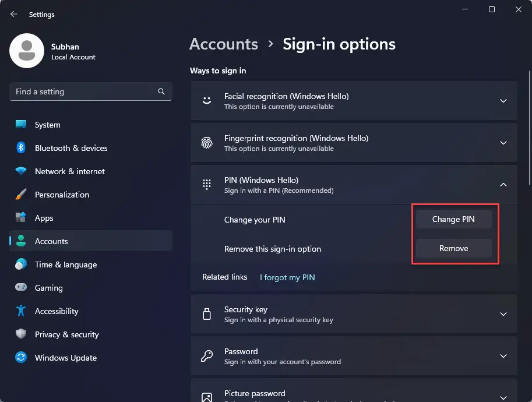
Task: Click the Apps icon in sidebar
Action: pyautogui.click(x=21, y=217)
